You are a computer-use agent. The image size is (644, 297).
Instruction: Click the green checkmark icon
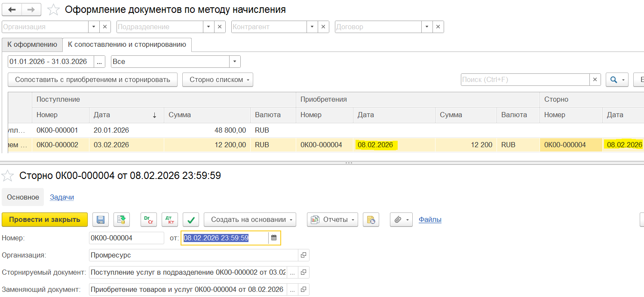(x=191, y=220)
